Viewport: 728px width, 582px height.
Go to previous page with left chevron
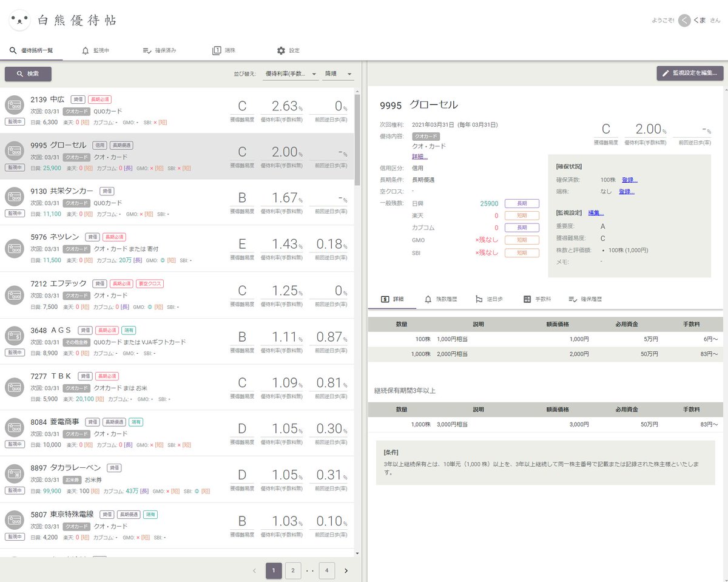(x=254, y=570)
